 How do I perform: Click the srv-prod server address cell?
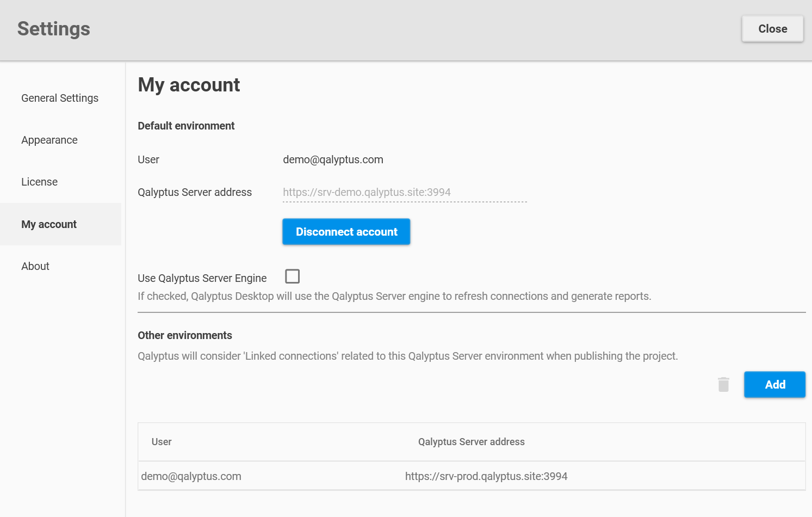click(486, 476)
